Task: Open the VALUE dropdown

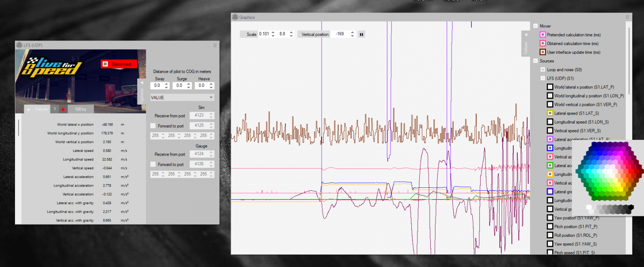Action: 182,97
